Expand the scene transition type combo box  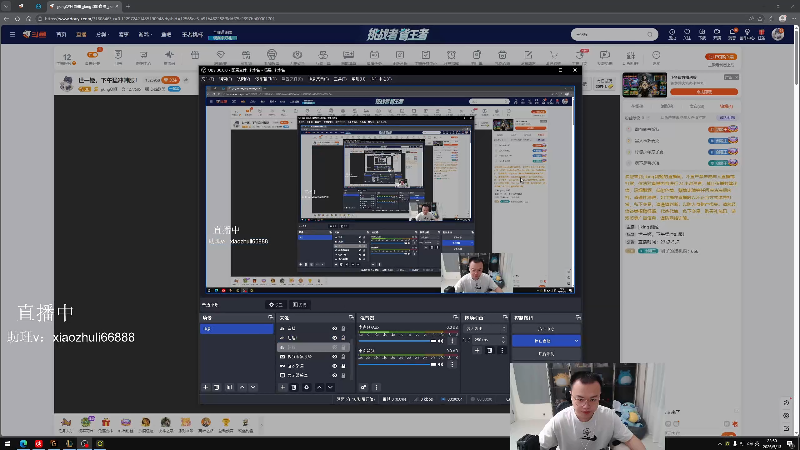click(485, 329)
